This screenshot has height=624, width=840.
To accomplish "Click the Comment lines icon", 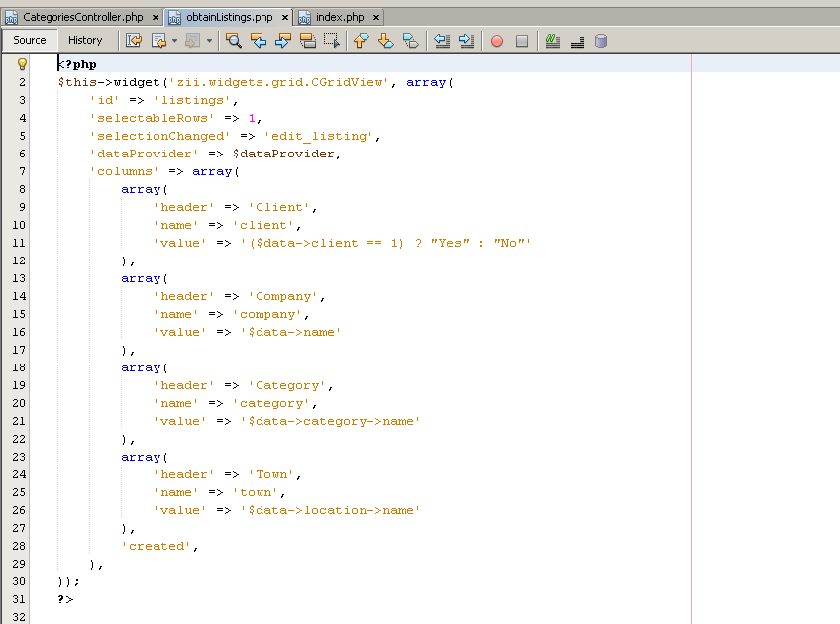I will (x=553, y=41).
